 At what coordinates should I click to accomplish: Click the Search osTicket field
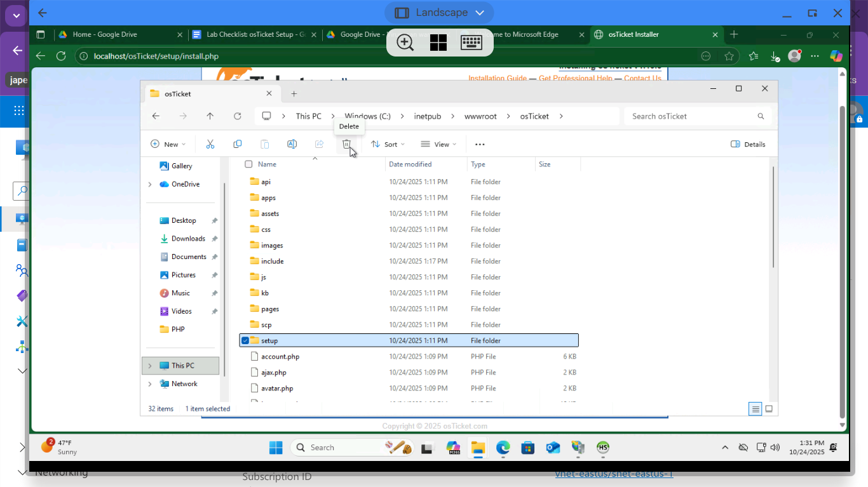(x=698, y=116)
